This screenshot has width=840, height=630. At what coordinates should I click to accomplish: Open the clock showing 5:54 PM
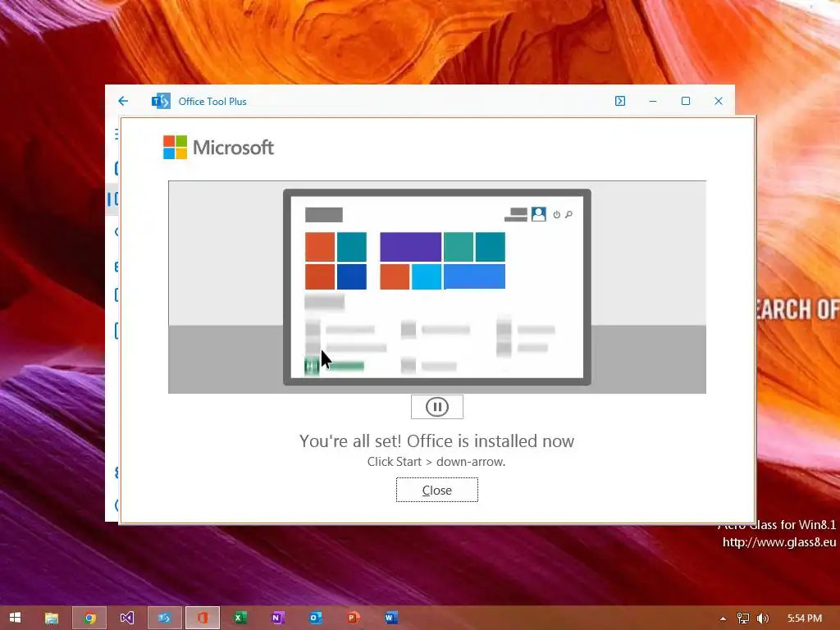(804, 619)
